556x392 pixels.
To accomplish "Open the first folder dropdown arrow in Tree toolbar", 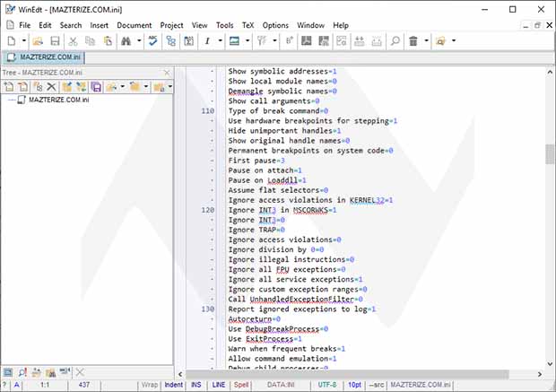I will pyautogui.click(x=122, y=86).
